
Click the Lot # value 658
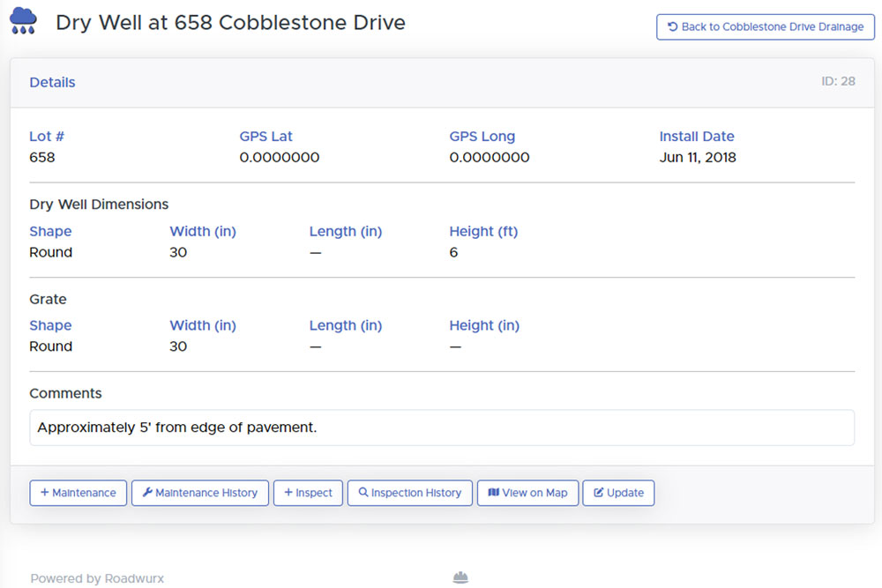(42, 158)
